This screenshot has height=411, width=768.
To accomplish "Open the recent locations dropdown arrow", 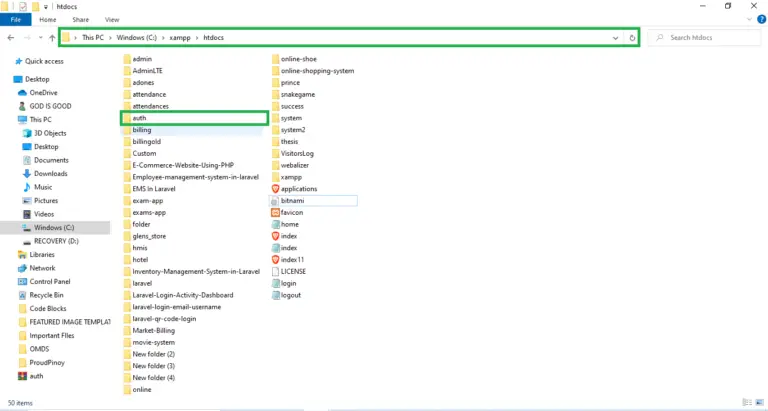I will (x=39, y=38).
